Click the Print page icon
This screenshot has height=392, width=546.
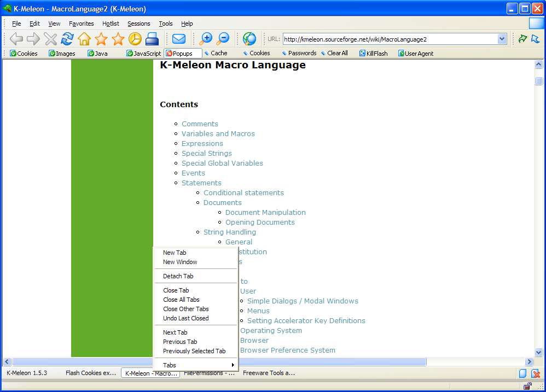[x=152, y=39]
